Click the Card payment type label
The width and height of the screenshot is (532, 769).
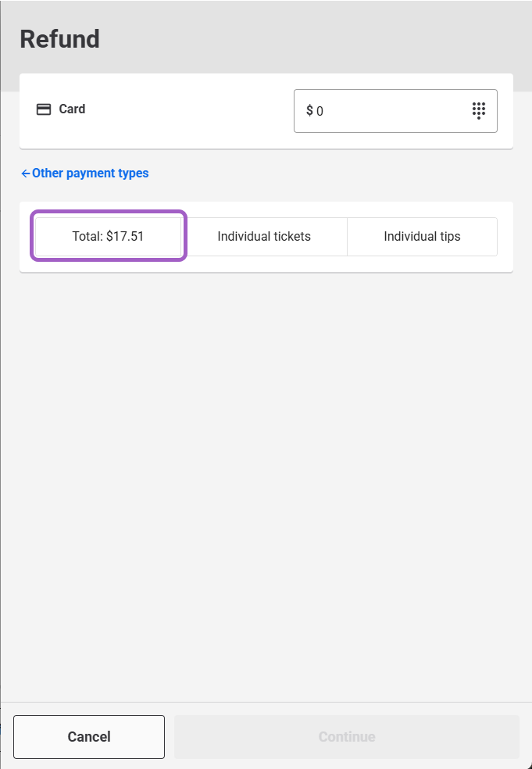pos(72,109)
